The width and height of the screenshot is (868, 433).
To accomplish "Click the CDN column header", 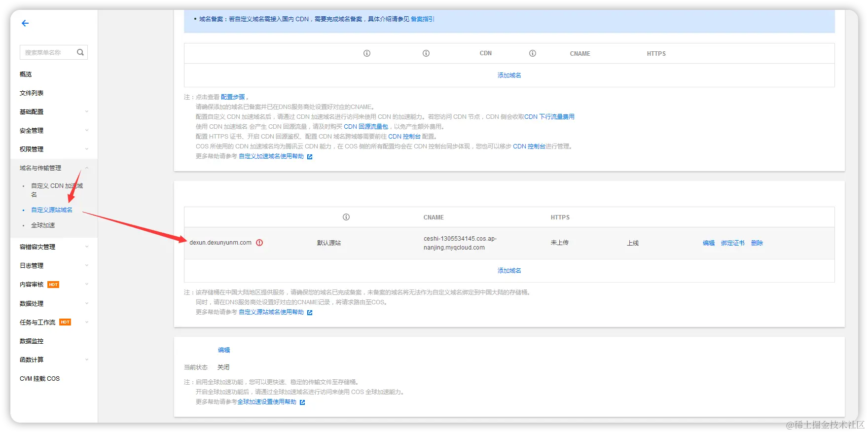I will pos(486,53).
